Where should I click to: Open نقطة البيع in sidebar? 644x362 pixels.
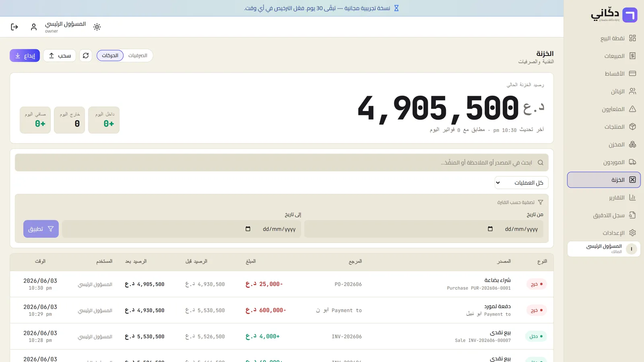tap(604, 38)
